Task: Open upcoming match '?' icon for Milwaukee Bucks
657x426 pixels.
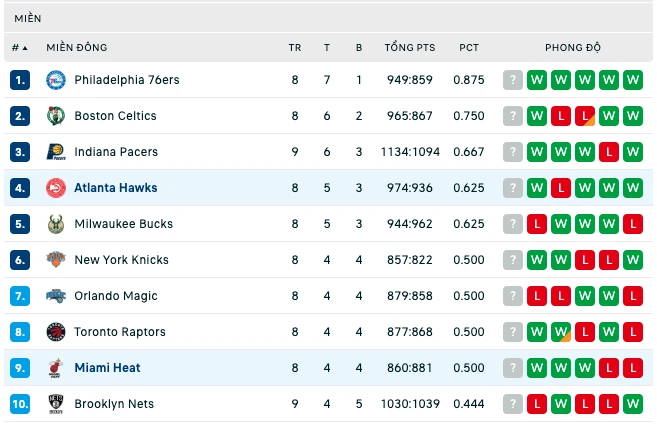Action: [512, 224]
